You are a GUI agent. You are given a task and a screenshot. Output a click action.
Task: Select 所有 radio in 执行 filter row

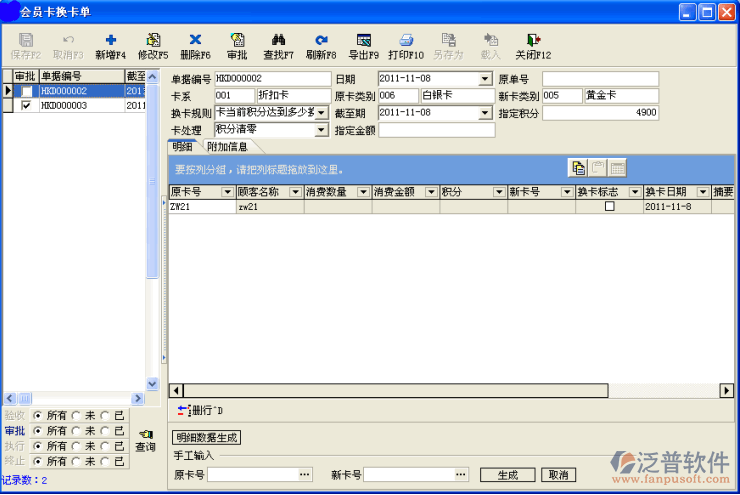coord(38,446)
